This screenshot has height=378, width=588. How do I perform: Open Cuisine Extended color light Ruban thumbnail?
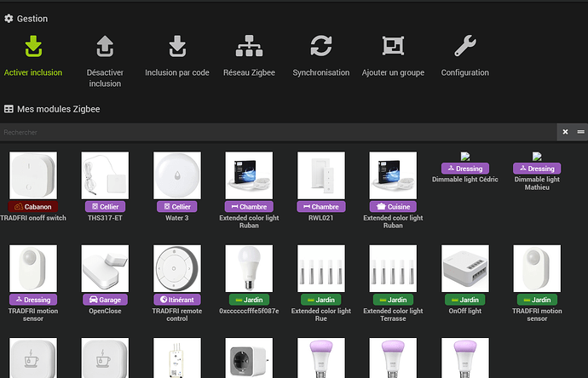click(x=393, y=175)
